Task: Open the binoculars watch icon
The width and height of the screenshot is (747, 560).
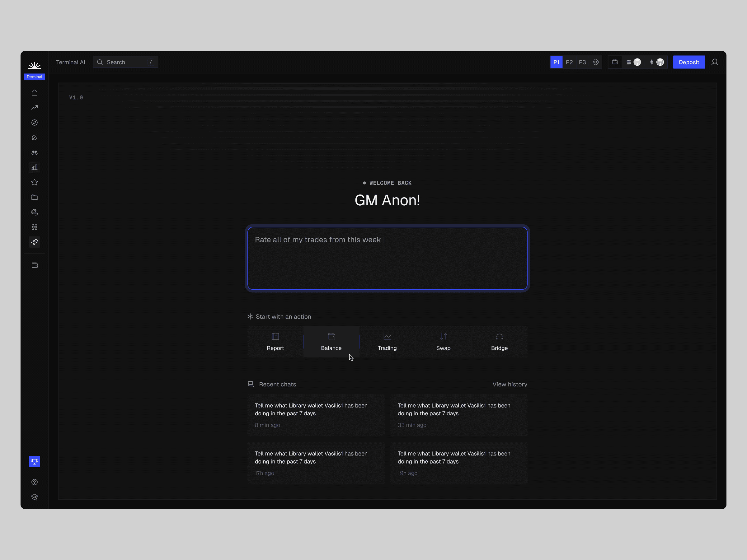Action: click(x=35, y=152)
